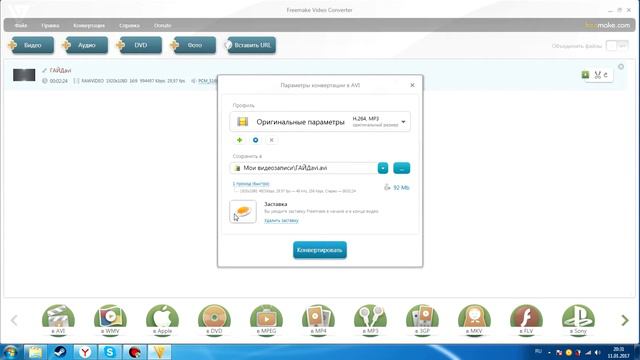Open the Файл menu

pos(21,25)
